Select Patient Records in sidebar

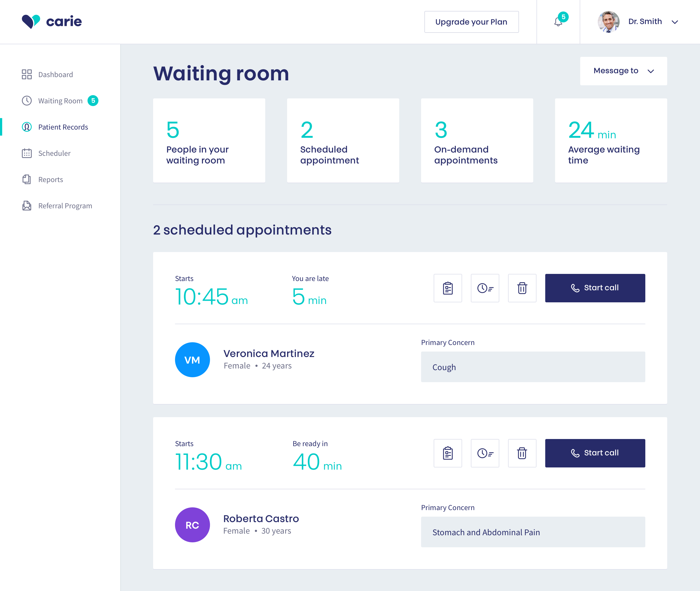pyautogui.click(x=63, y=127)
